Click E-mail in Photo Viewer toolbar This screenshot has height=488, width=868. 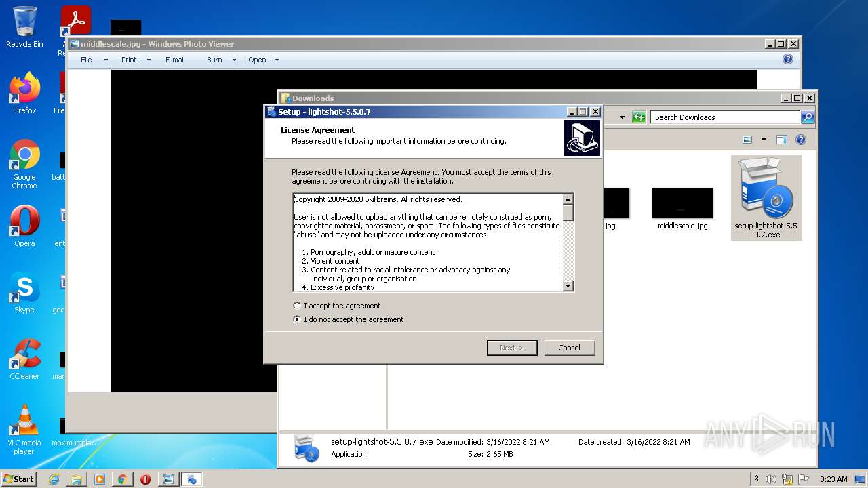click(x=175, y=60)
